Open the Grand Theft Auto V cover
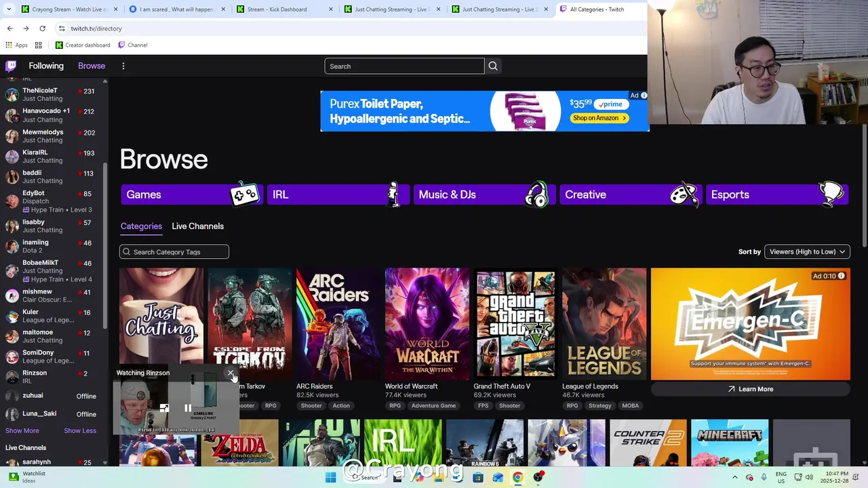The image size is (868, 488). 515,324
